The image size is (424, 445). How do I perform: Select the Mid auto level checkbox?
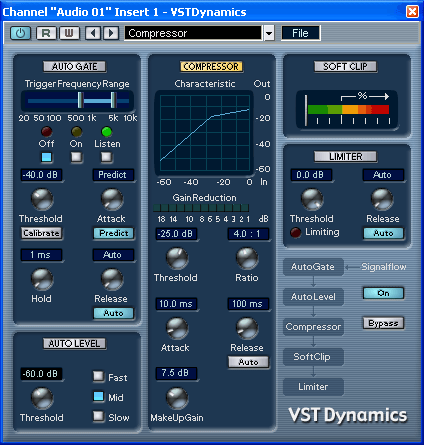(x=98, y=396)
